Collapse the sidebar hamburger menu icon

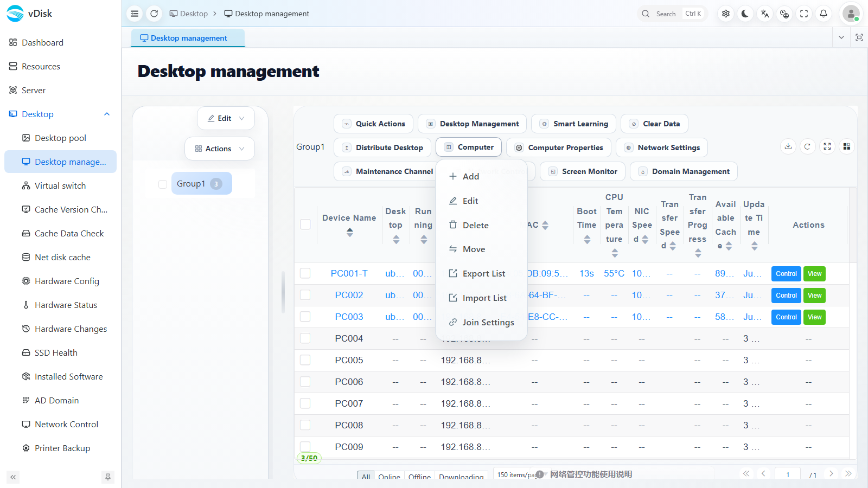[135, 14]
